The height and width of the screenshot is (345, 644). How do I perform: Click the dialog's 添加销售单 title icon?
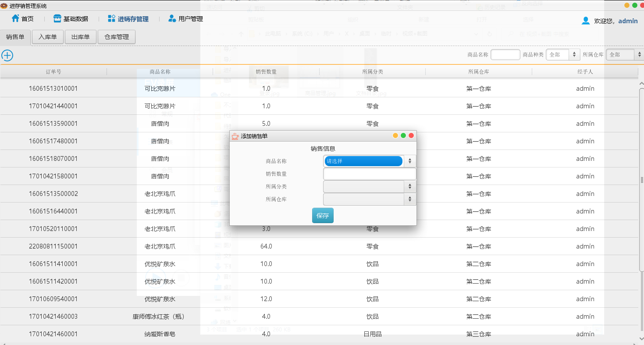pos(234,135)
